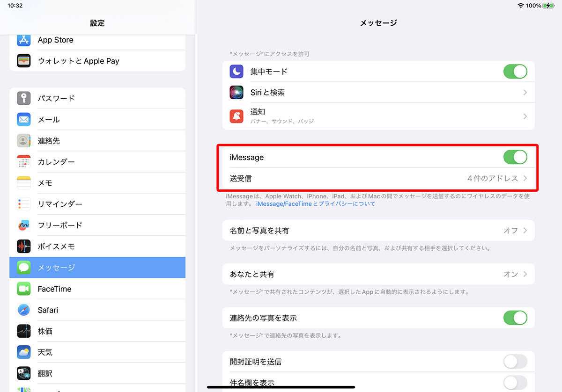Open 通知 settings via its chevron
This screenshot has width=562, height=392.
525,116
